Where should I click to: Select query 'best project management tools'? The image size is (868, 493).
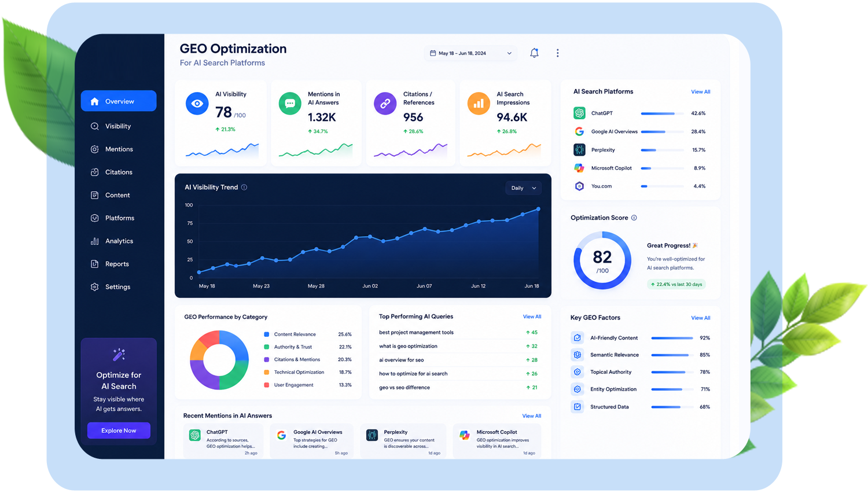click(416, 333)
